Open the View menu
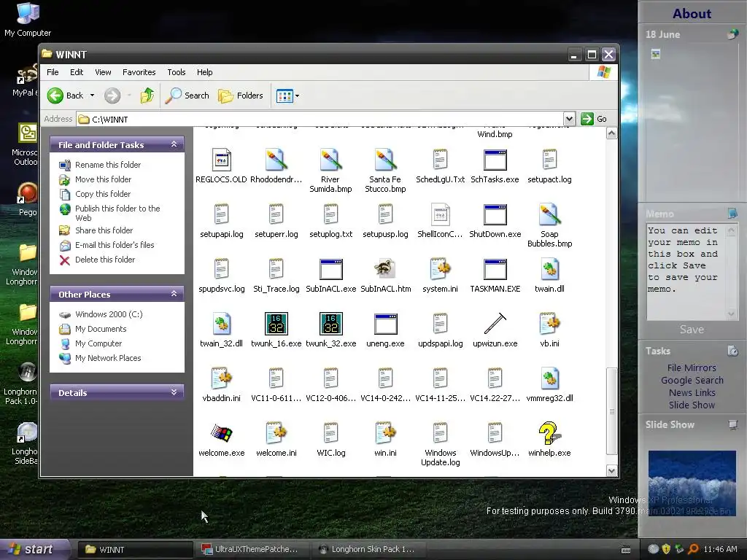This screenshot has height=560, width=747. coord(103,72)
